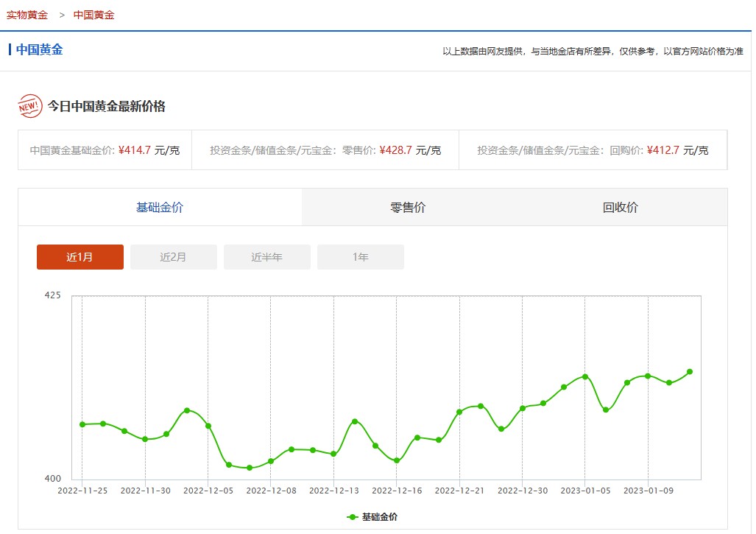This screenshot has height=534, width=756.
Task: Open the 中国黄金 breadcrumb link
Action: pyautogui.click(x=93, y=15)
